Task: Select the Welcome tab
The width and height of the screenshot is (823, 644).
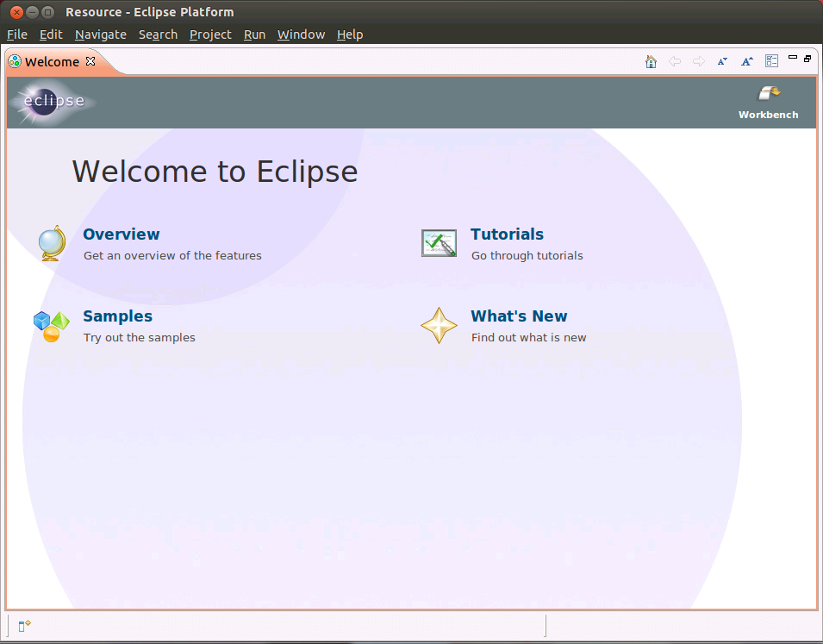Action: [x=52, y=61]
